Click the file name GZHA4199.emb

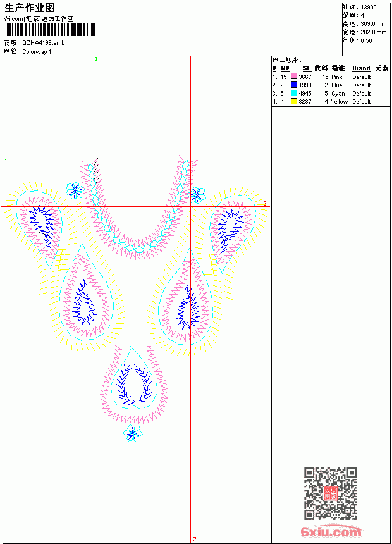44,43
